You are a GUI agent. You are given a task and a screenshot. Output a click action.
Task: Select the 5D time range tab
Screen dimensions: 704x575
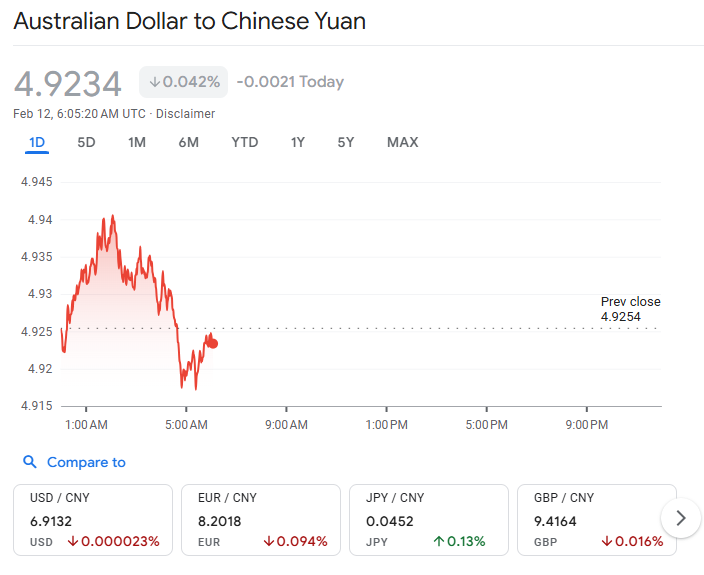[86, 142]
